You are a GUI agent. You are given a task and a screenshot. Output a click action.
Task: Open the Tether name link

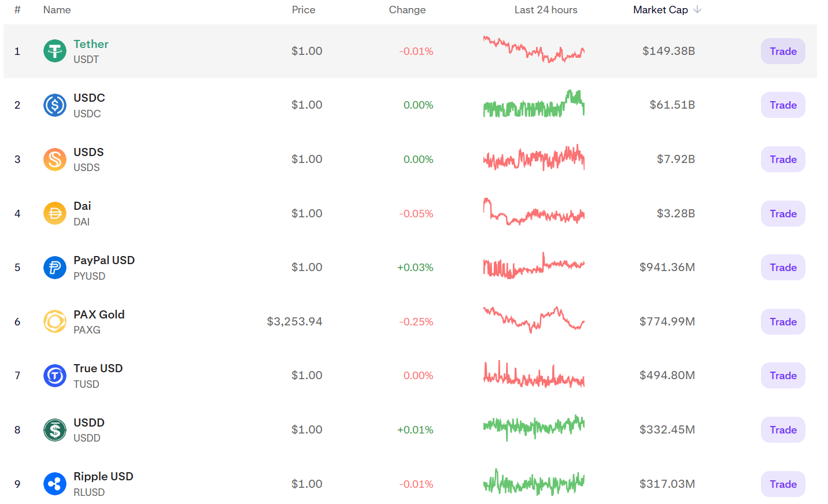[x=91, y=44]
